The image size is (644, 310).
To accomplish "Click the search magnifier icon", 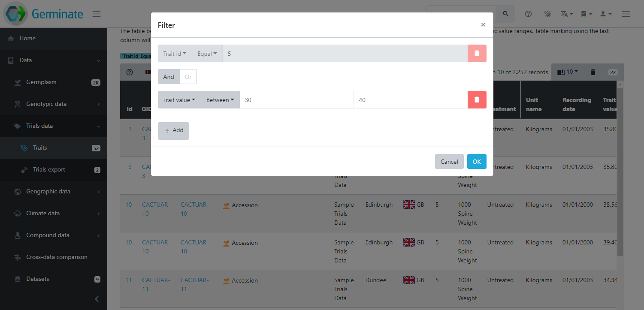I will pos(506,14).
